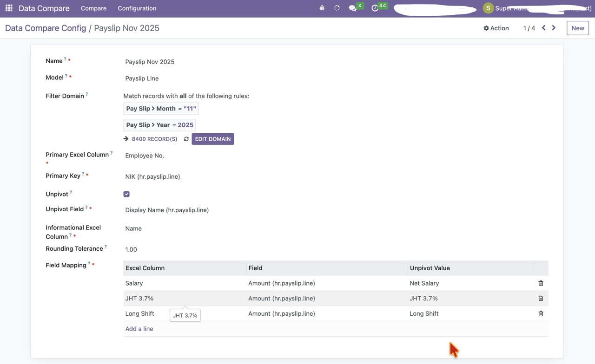The image size is (595, 364).
Task: Click the Edit Domain button
Action: point(212,139)
